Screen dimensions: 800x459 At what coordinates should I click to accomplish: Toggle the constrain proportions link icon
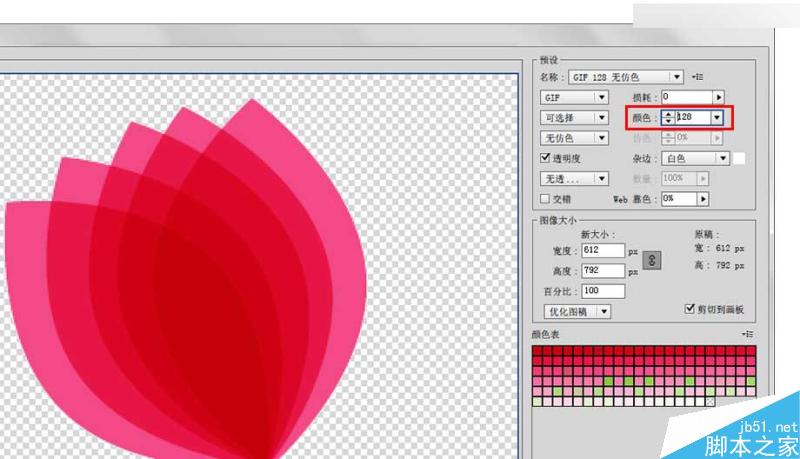coord(652,260)
